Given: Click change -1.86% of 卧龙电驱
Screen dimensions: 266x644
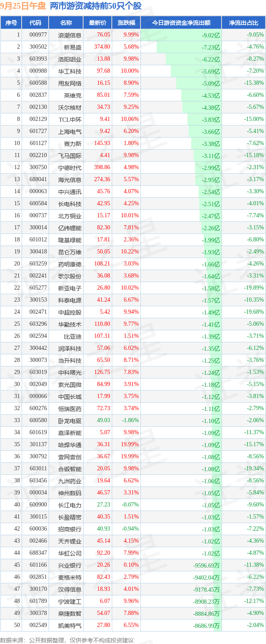Looking at the screenshot, I should [x=131, y=420].
